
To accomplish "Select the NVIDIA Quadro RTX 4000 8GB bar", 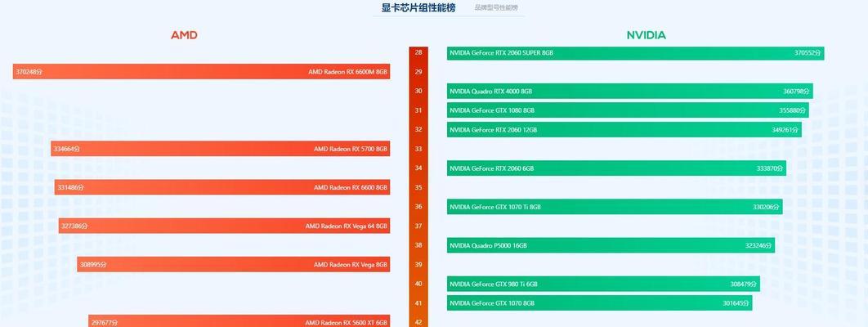I will pyautogui.click(x=630, y=92).
